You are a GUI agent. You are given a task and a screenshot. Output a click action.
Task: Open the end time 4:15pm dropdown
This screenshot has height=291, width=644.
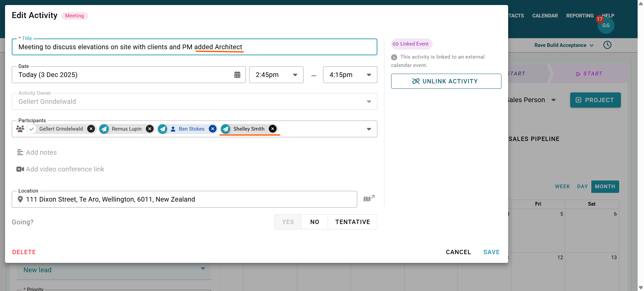pos(350,75)
